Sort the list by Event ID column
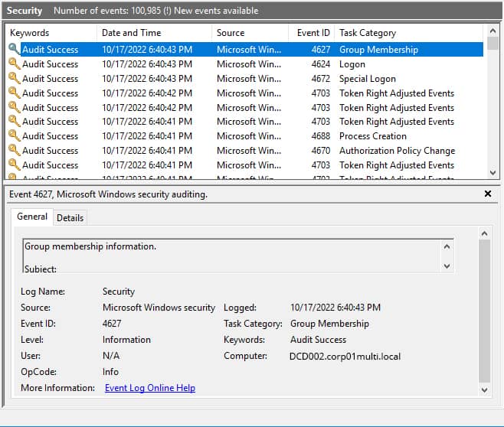Screen dimensions: 504x427 pyautogui.click(x=313, y=33)
